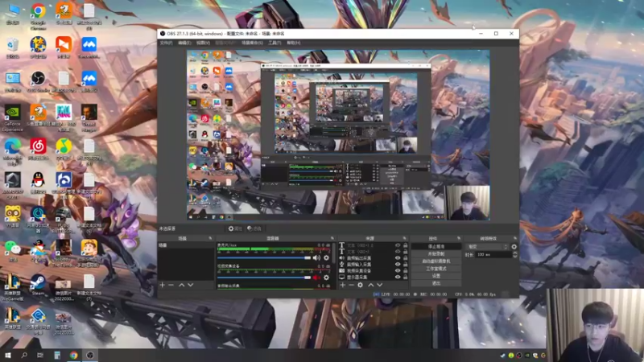The height and width of the screenshot is (362, 644).
Task: Move the scene up with the up arrow
Action: coord(182,285)
